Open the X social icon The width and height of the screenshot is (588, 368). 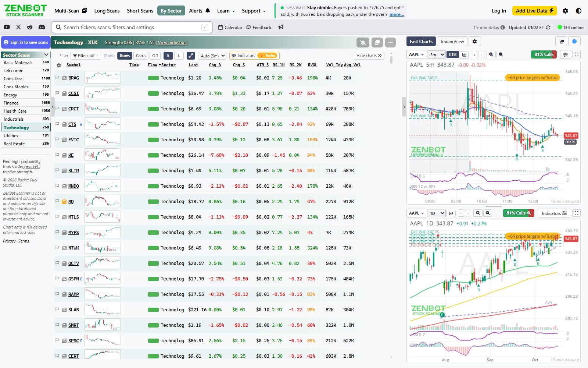click(18, 27)
